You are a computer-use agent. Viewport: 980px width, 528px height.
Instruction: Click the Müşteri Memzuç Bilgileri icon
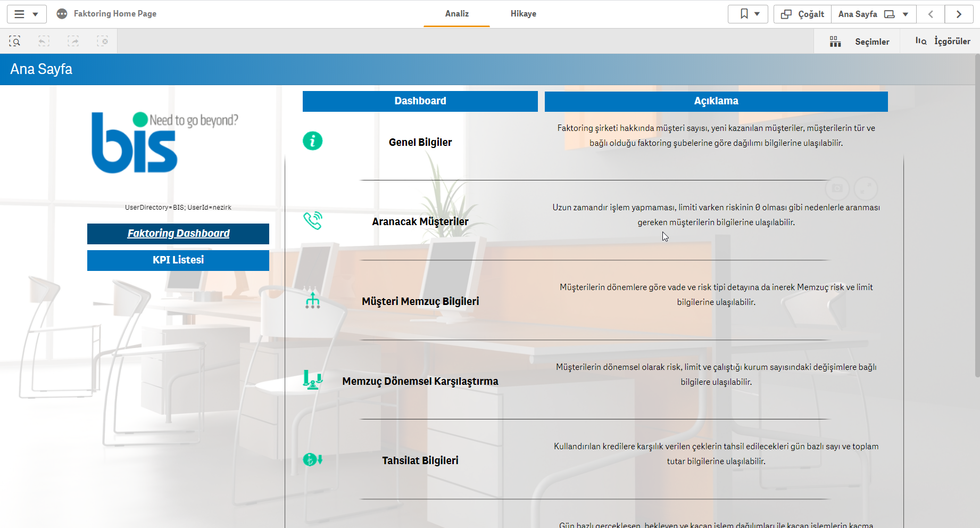point(313,300)
